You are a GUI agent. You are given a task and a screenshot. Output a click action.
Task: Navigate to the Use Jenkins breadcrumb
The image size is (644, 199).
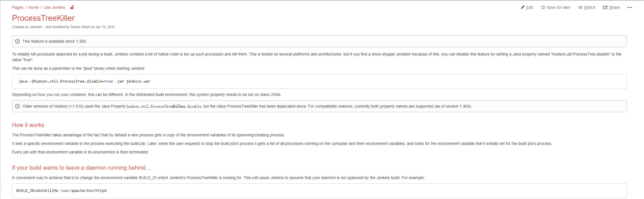54,7
